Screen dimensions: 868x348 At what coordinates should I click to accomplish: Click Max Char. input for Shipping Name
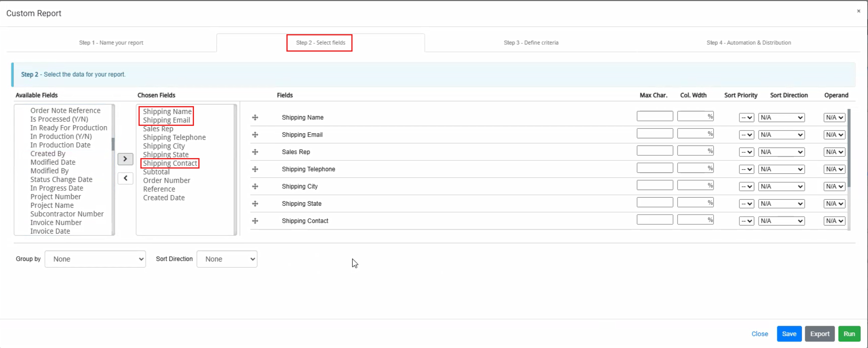[654, 116]
